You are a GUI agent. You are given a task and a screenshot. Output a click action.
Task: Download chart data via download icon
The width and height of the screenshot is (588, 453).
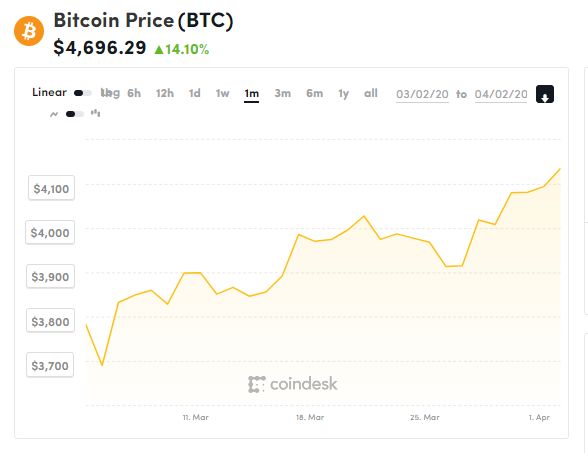(544, 94)
